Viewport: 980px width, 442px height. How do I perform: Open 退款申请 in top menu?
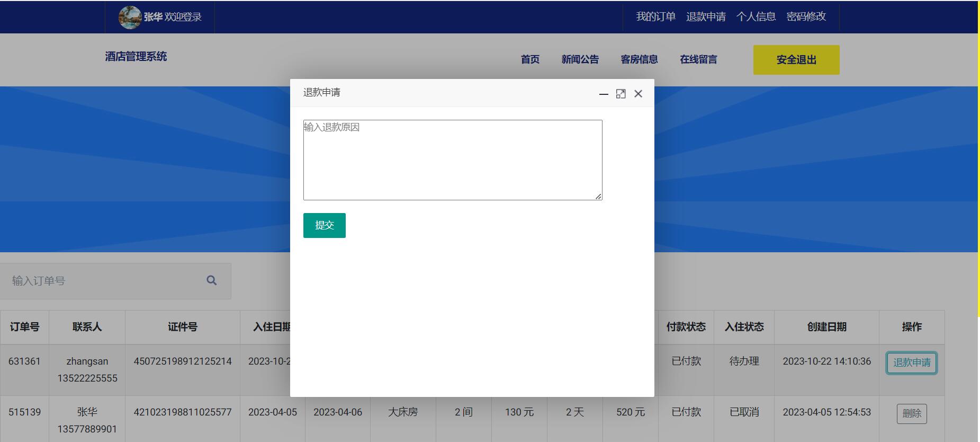tap(706, 16)
